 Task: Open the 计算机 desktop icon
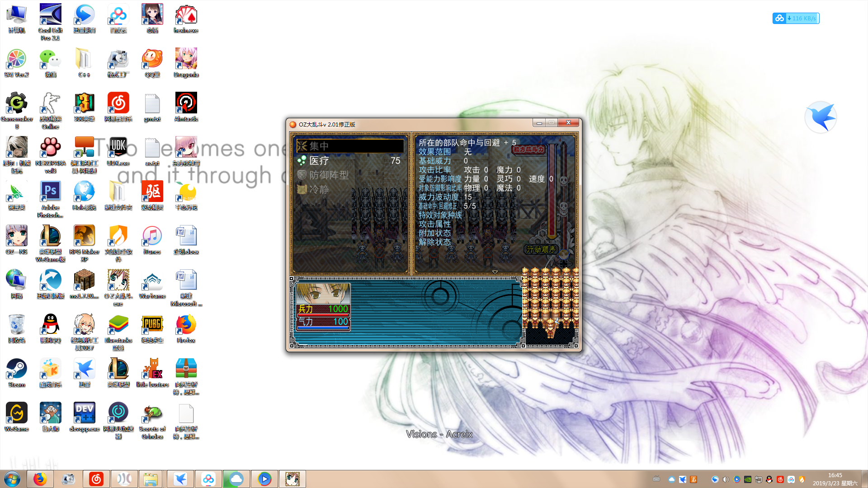17,19
